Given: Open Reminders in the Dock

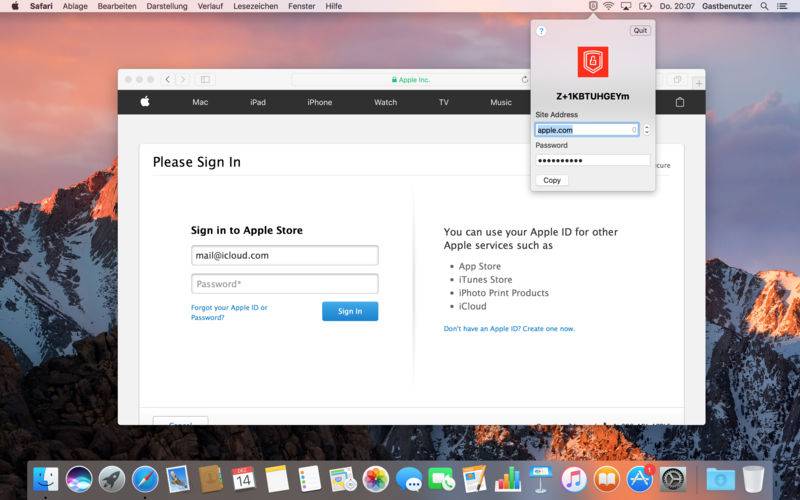Looking at the screenshot, I should (309, 479).
